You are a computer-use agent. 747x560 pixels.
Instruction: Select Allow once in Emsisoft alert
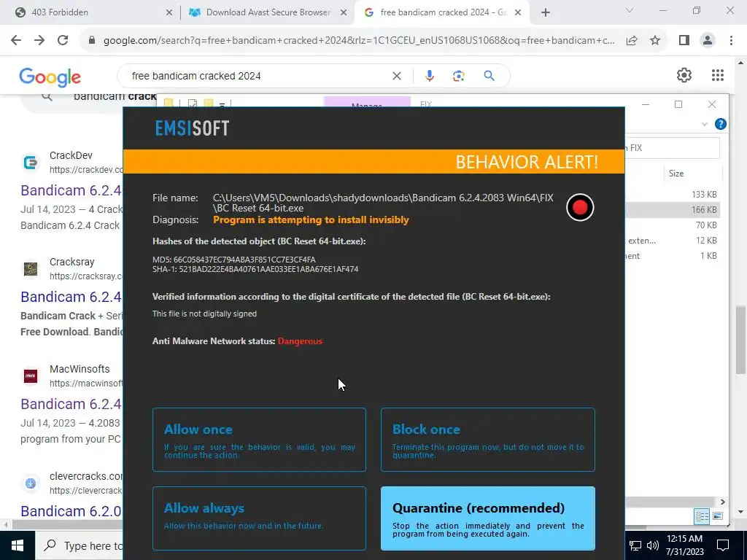point(259,440)
